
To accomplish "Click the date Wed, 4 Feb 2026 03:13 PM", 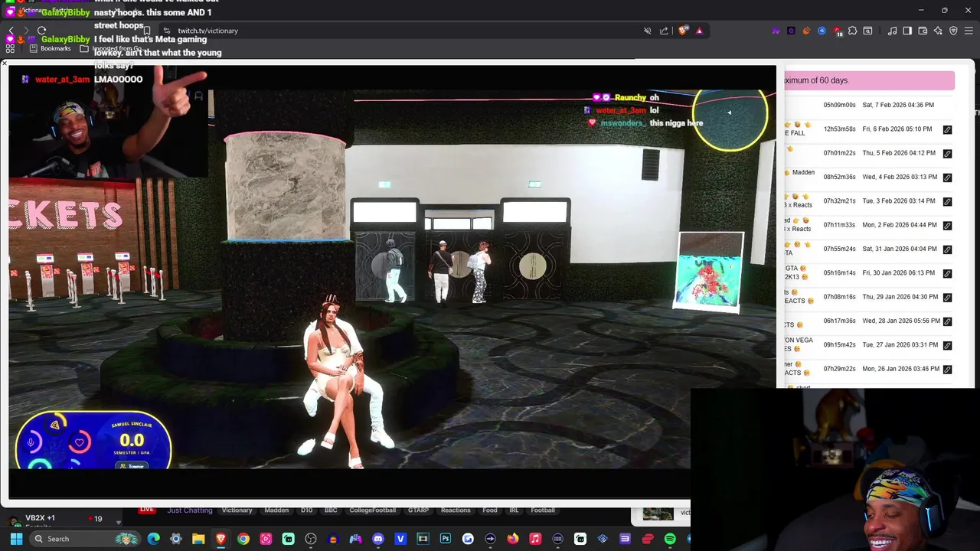I will pyautogui.click(x=900, y=178).
